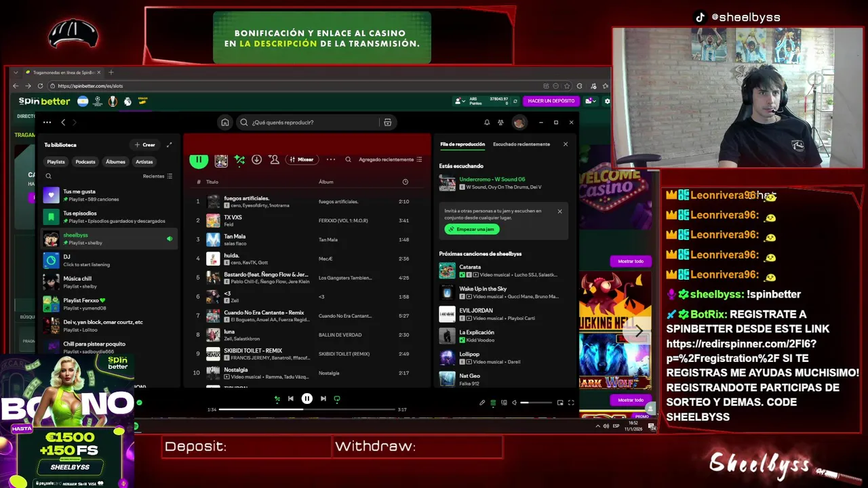Viewport: 868px width, 488px height.
Task: Invite collaborators to the playlist
Action: point(274,159)
